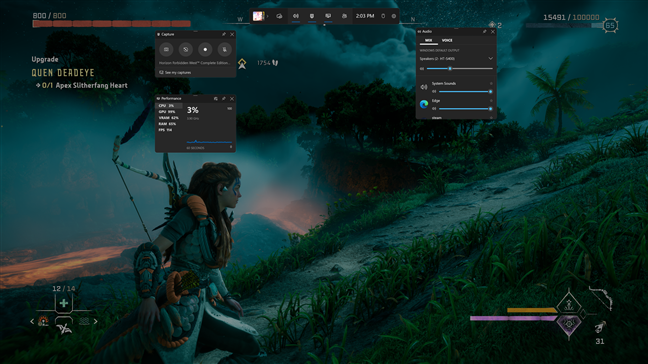
Task: Switch to MIX tab in Audio widget
Action: coord(429,40)
